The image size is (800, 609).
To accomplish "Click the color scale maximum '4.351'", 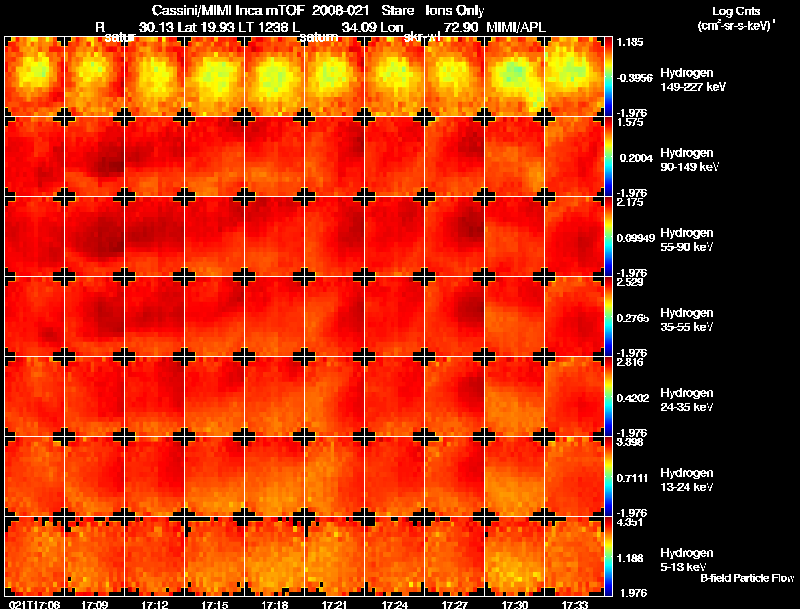I will click(630, 523).
